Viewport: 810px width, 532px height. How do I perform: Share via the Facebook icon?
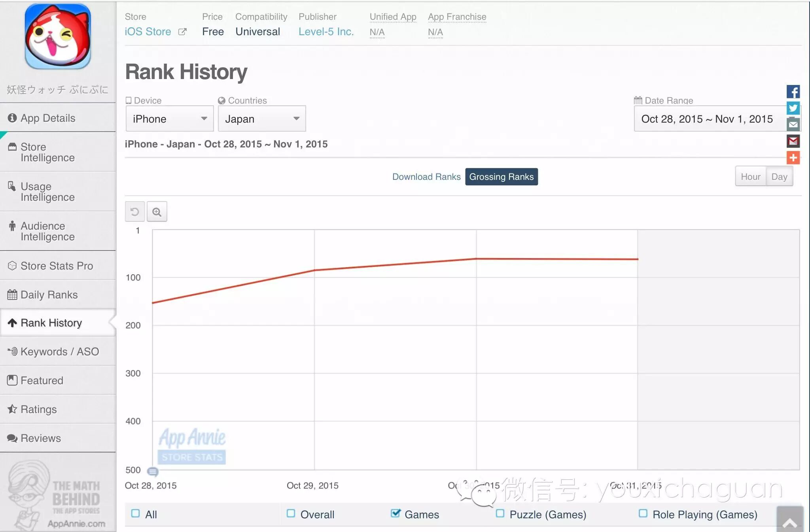[793, 92]
